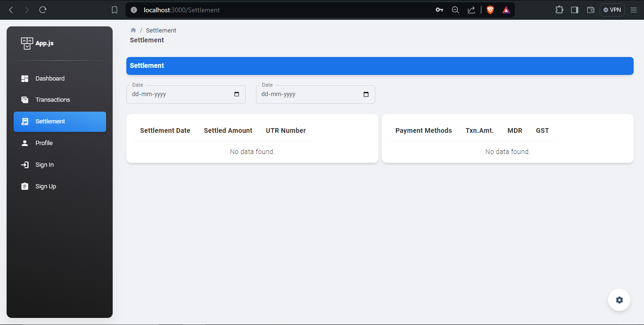
Task: Click the App.js brand text
Action: [45, 43]
